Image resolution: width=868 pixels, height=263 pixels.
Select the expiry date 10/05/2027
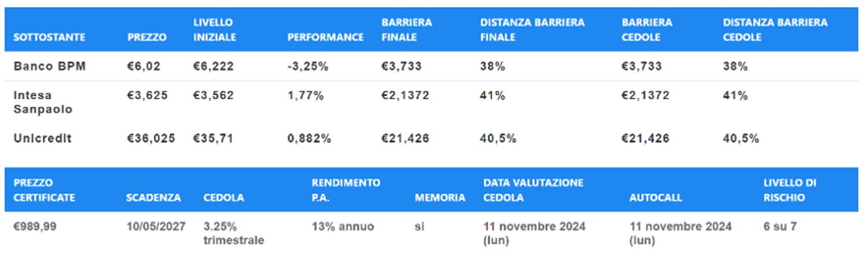[x=156, y=227]
